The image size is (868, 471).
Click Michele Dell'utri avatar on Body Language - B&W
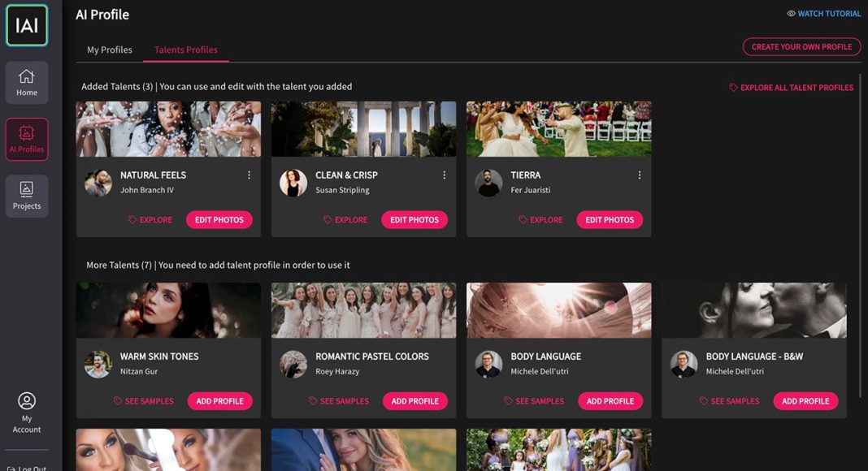tap(684, 365)
